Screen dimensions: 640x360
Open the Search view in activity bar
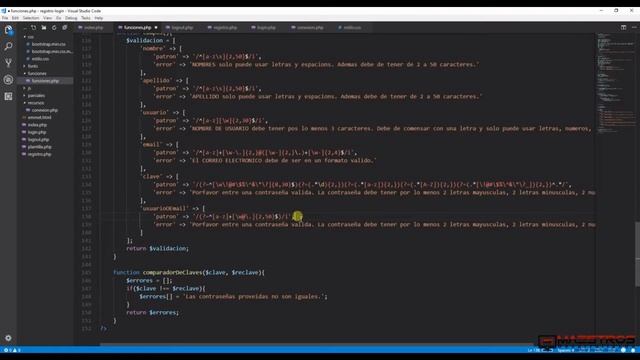point(8,47)
